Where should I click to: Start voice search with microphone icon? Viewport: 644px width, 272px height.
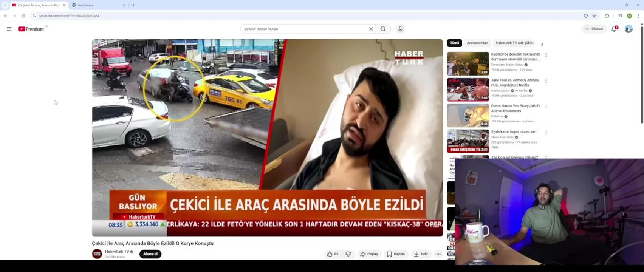(x=400, y=29)
